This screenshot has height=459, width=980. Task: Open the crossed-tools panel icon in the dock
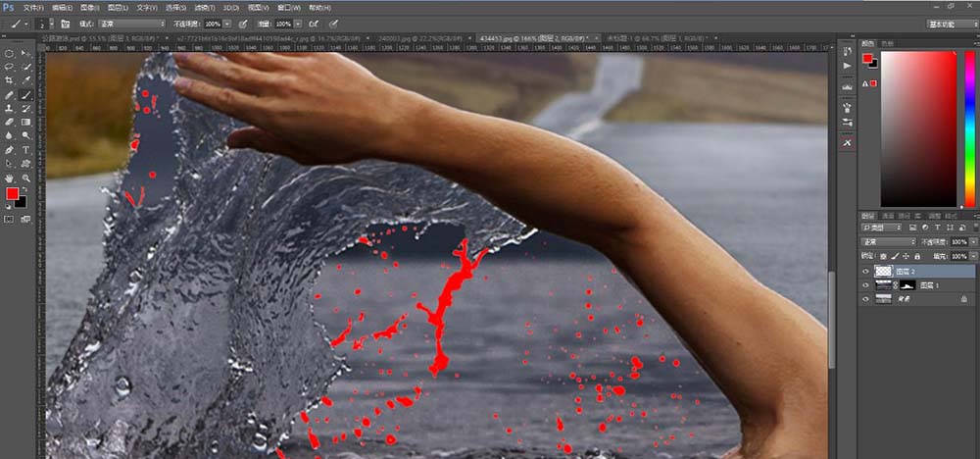click(x=847, y=143)
